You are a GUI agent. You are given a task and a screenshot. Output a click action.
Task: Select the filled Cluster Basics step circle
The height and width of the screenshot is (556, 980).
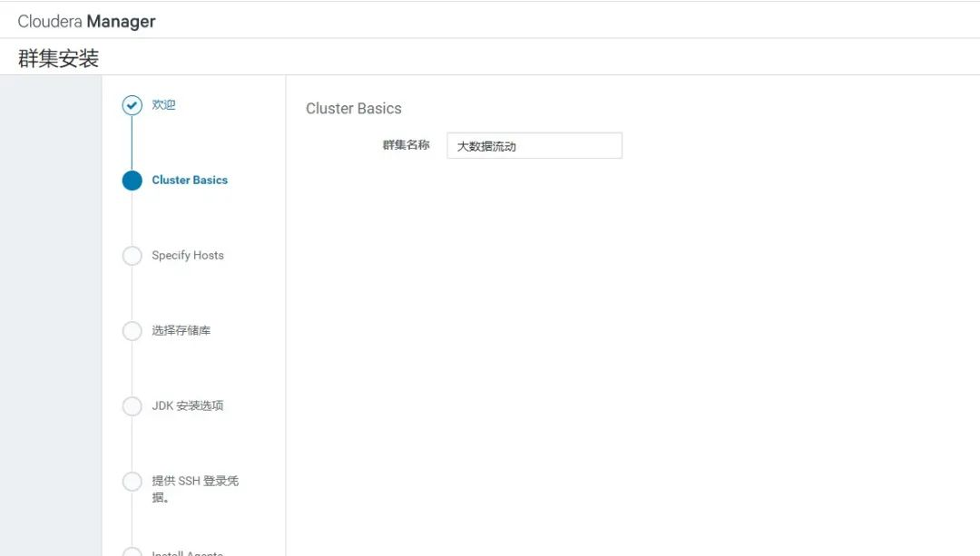[x=132, y=180]
